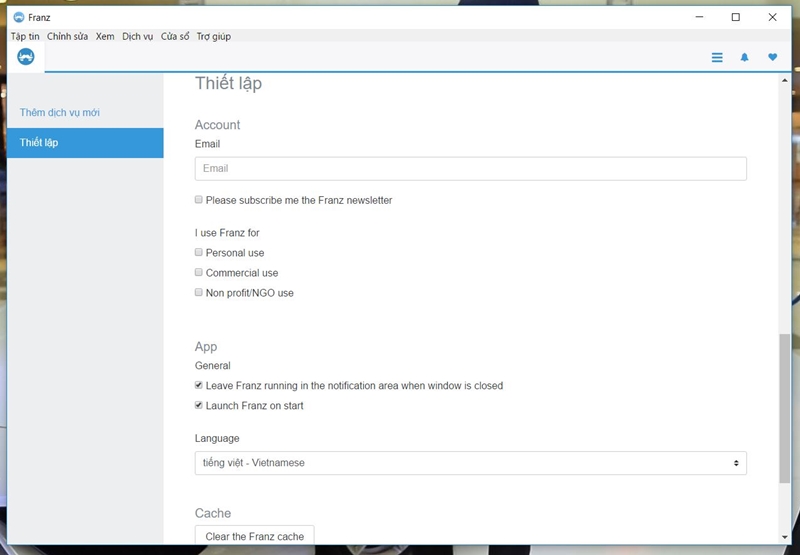Viewport: 800px width, 555px height.
Task: Open the hamburger menu icon
Action: [x=717, y=57]
